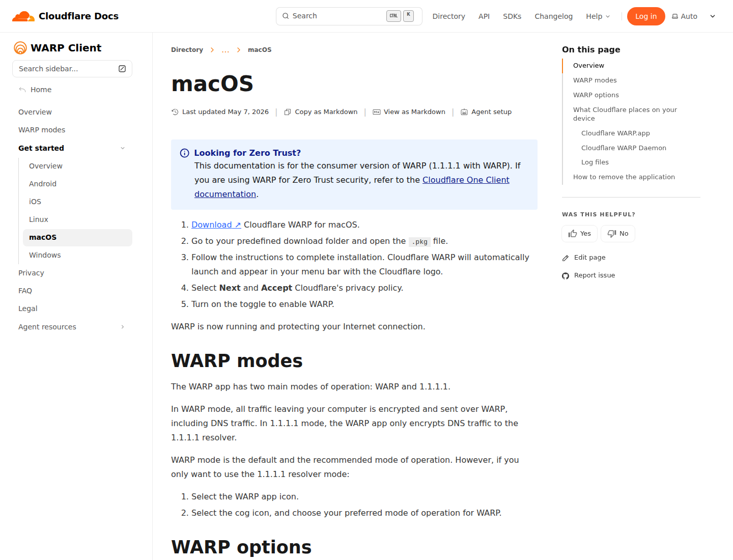Open Legal in the sidebar
The image size is (733, 560).
(x=72, y=309)
